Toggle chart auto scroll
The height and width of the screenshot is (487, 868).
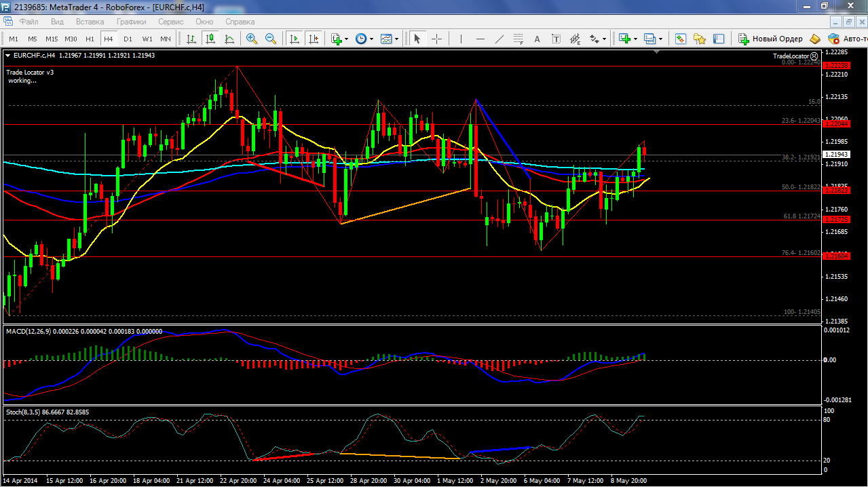[294, 39]
